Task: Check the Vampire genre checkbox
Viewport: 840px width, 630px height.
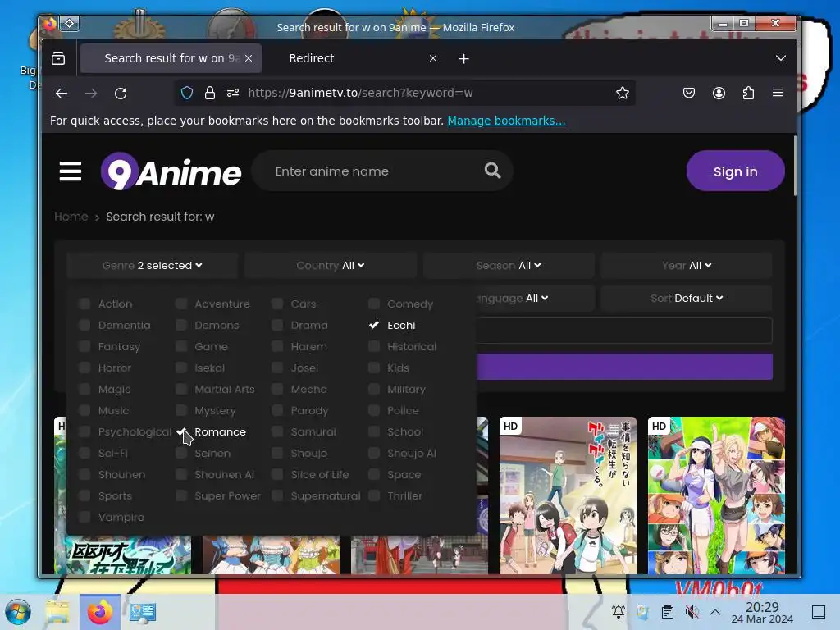Action: coord(84,518)
